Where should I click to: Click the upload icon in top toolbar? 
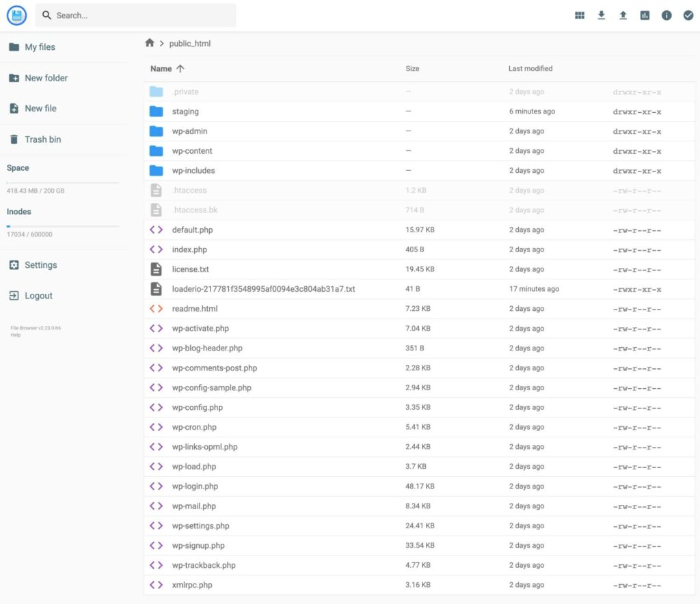tap(623, 15)
